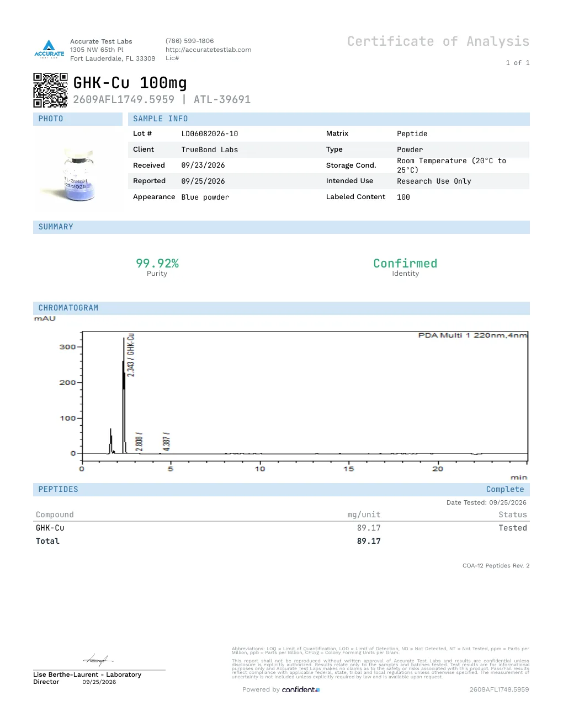The width and height of the screenshot is (563, 728).
Task: Select the title "GHK-Cu 100mg"
Action: pos(130,83)
